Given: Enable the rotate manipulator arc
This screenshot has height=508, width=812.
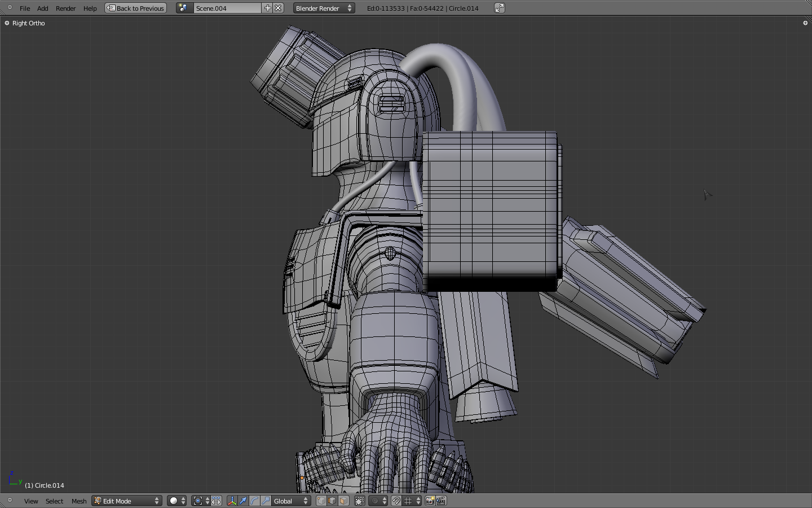Looking at the screenshot, I should (255, 501).
